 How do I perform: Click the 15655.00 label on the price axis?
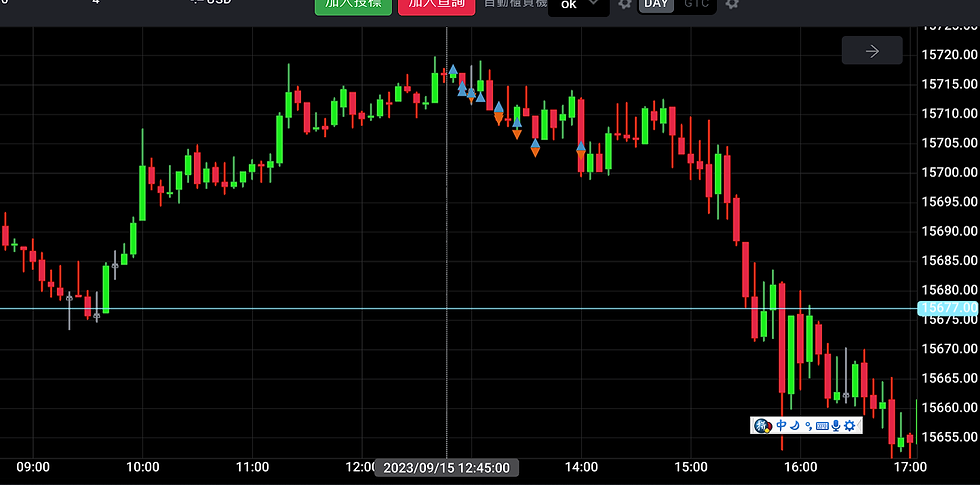pyautogui.click(x=949, y=436)
